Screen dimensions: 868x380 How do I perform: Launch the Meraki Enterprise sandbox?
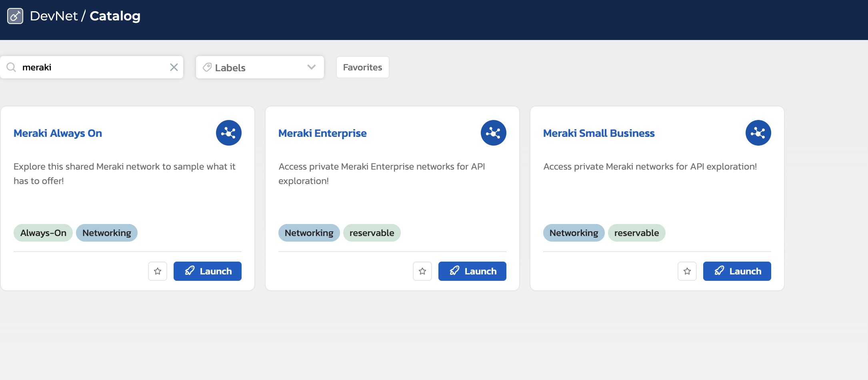pos(472,271)
